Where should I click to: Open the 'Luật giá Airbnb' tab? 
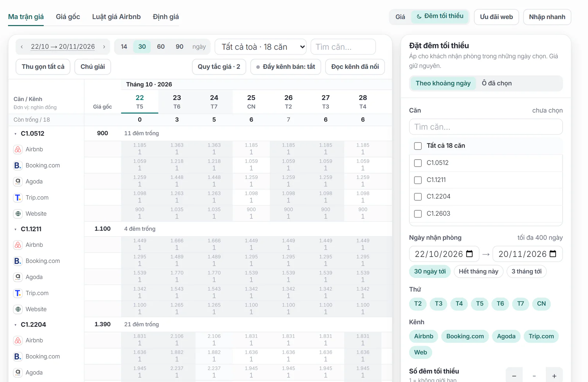tap(116, 17)
